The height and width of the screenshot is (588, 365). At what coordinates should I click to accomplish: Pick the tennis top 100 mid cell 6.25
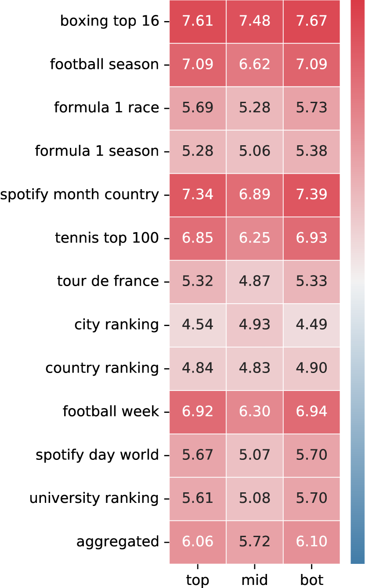tap(255, 238)
